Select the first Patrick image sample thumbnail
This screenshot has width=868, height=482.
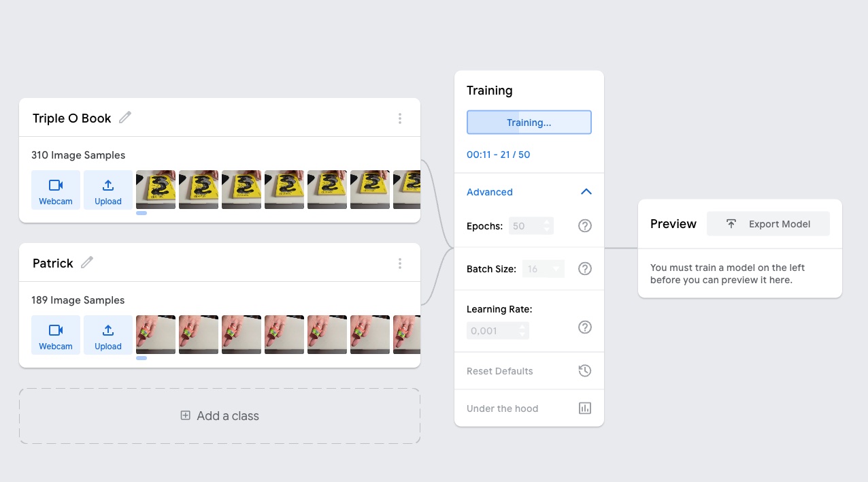pos(156,334)
